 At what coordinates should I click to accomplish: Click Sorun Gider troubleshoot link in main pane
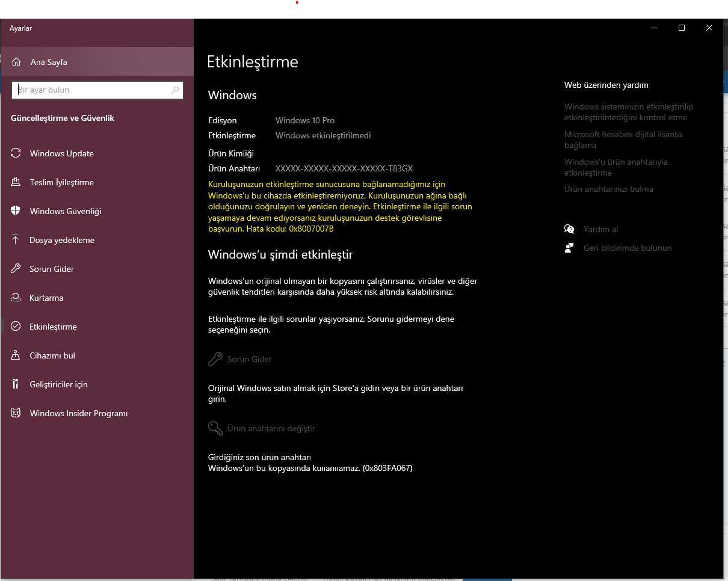250,359
